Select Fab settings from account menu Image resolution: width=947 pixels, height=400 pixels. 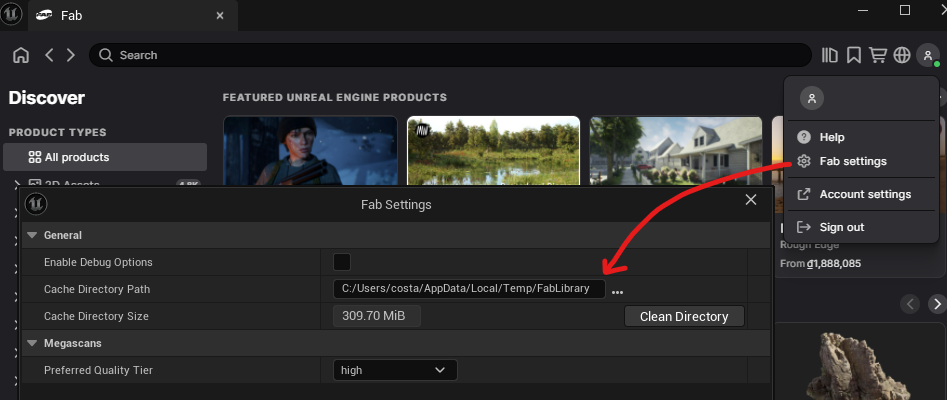click(852, 161)
